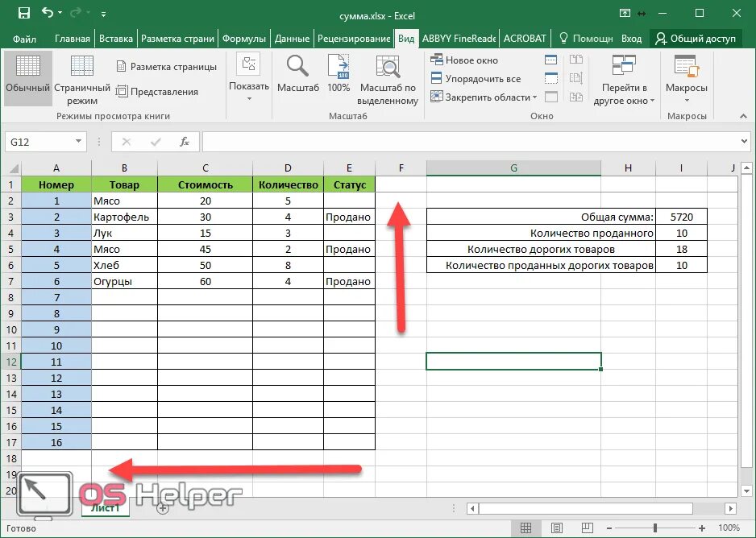Click the Cancel entry X icon
Screen dimensions: 756x538
pos(127,142)
